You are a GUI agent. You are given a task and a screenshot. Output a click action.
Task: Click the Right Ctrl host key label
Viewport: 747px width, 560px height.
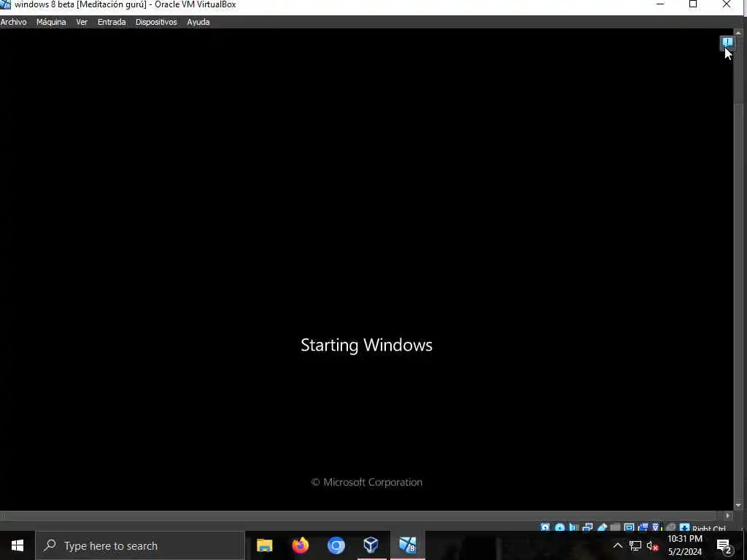coord(709,529)
